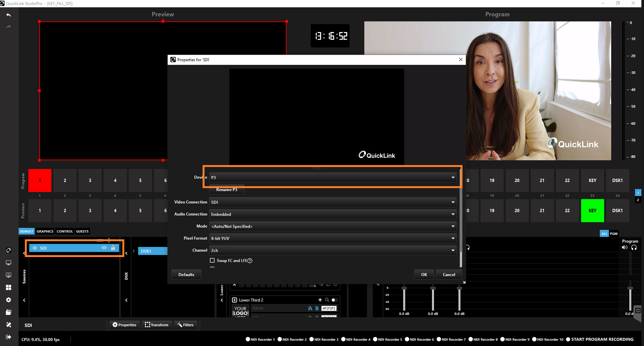The height and width of the screenshot is (346, 644).
Task: Mute the Program speaker icon
Action: point(624,248)
